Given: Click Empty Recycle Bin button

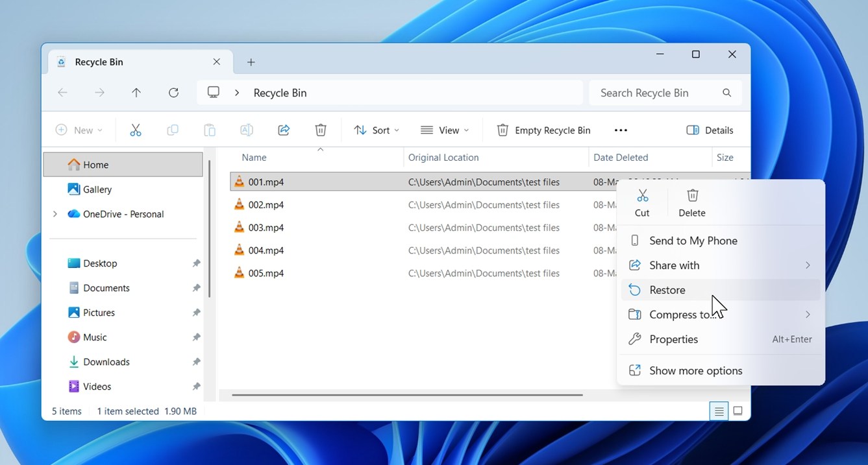Looking at the screenshot, I should coord(544,130).
